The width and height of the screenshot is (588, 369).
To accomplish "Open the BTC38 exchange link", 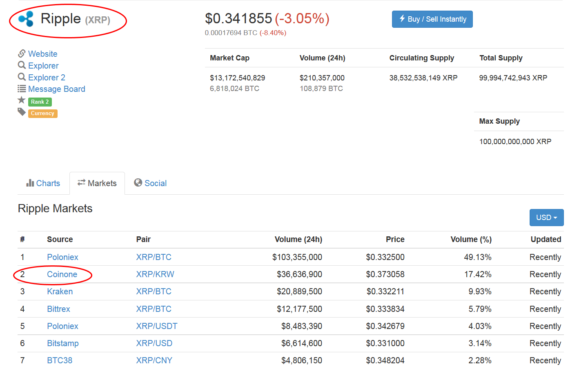I will 60,360.
